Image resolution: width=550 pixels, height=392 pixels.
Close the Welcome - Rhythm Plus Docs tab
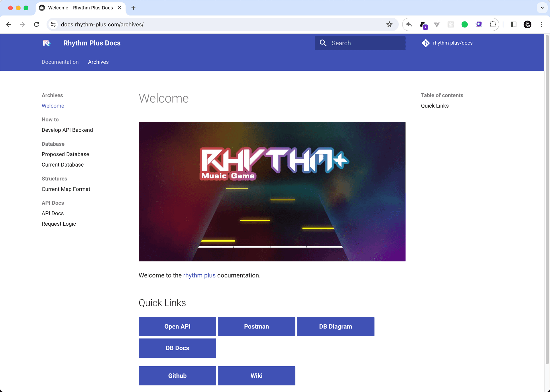pyautogui.click(x=119, y=8)
